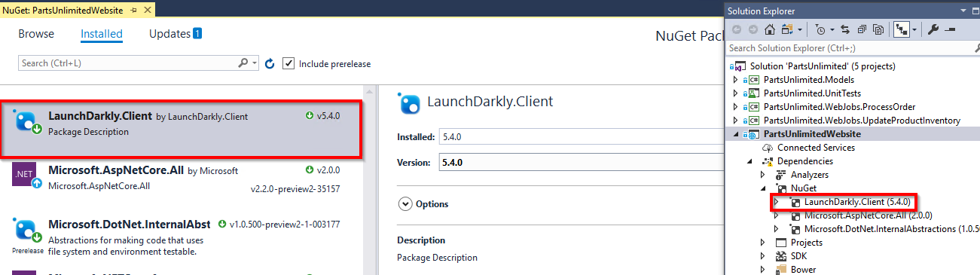Open the Updates tab
The height and width of the screenshot is (275, 980).
click(x=176, y=34)
